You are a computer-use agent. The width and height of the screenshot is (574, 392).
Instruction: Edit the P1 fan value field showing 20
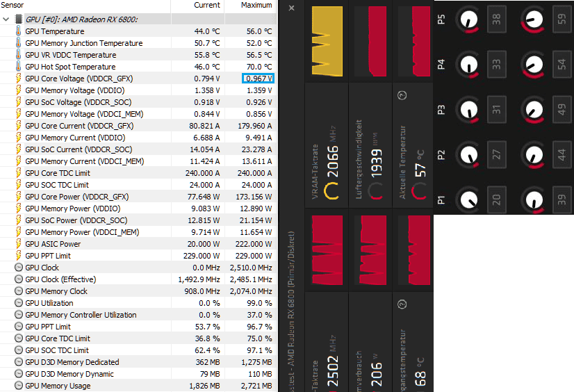(496, 200)
